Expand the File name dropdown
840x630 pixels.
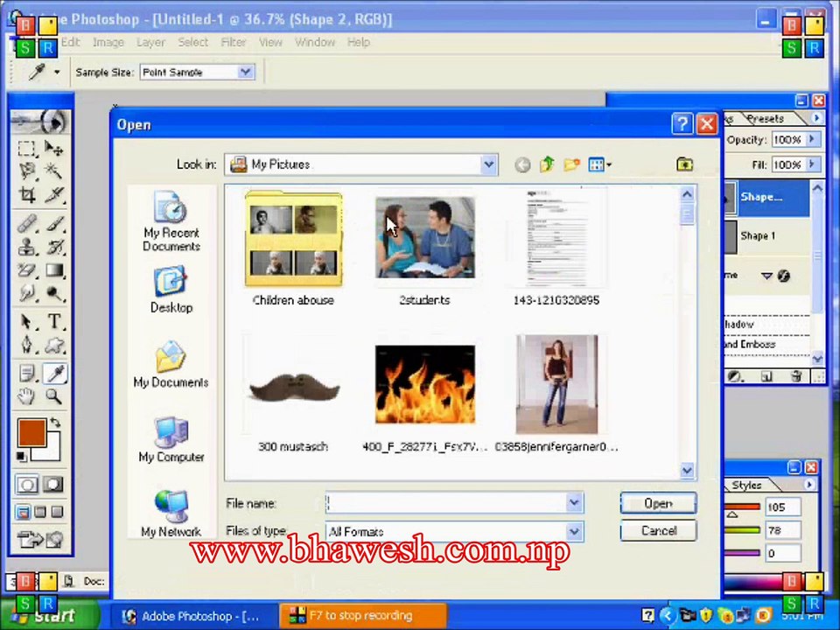coord(574,503)
